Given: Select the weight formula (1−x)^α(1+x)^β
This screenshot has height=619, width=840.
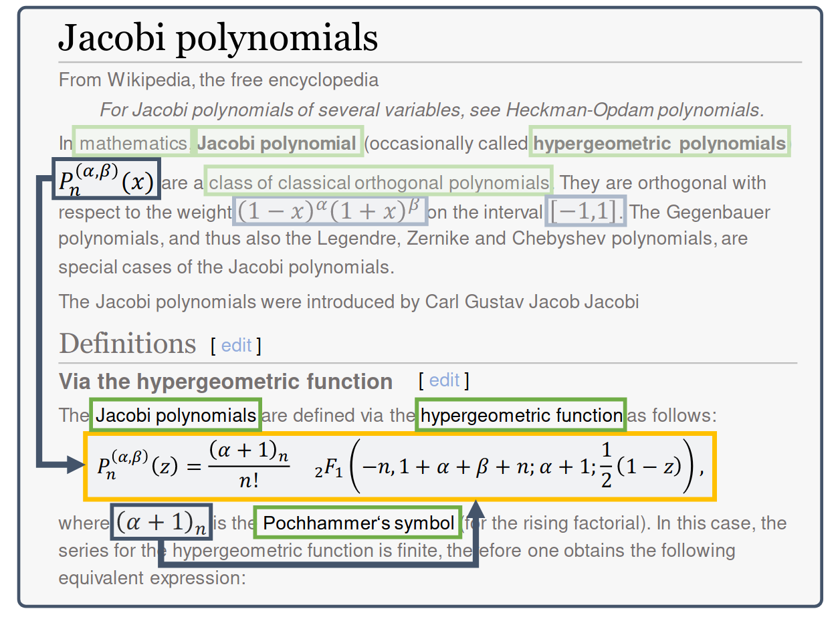Looking at the screenshot, I should pos(330,211).
